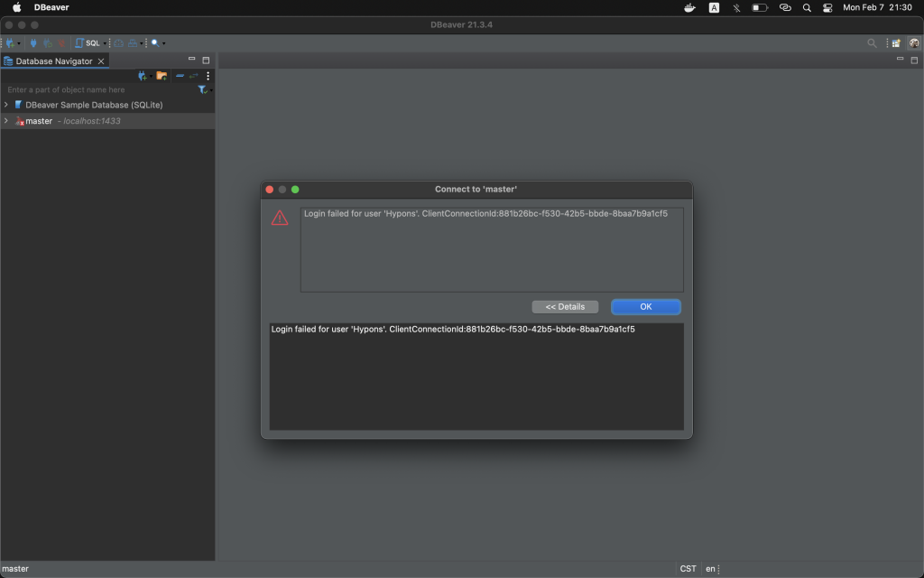
Task: Select DBeaver Sample Database (SQLite) entry
Action: click(94, 105)
